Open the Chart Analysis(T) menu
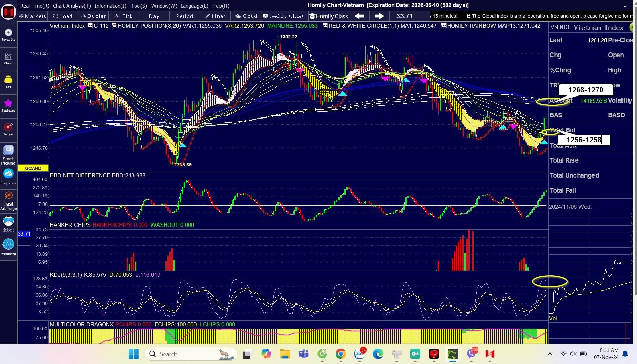This screenshot has height=364, width=637. (x=72, y=6)
